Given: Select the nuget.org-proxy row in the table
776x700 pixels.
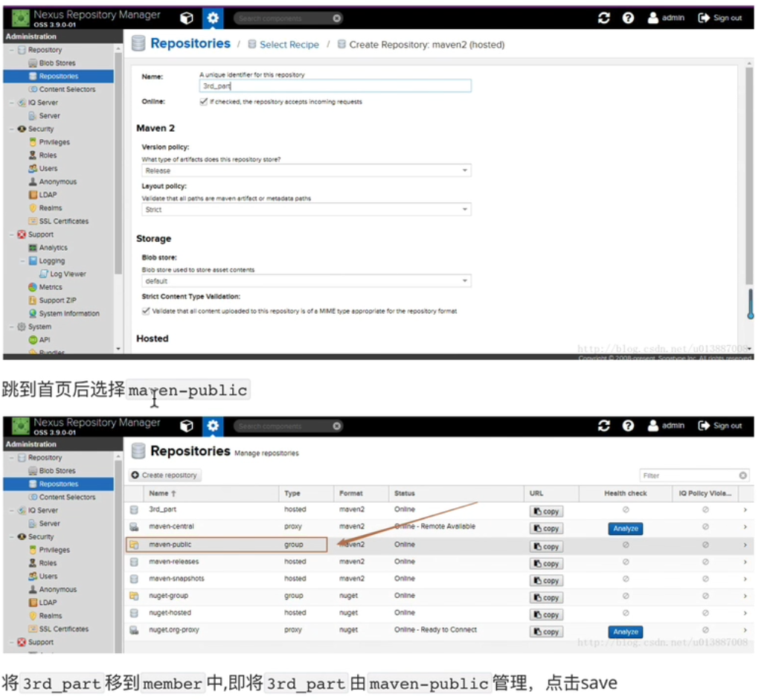Looking at the screenshot, I should (x=438, y=630).
